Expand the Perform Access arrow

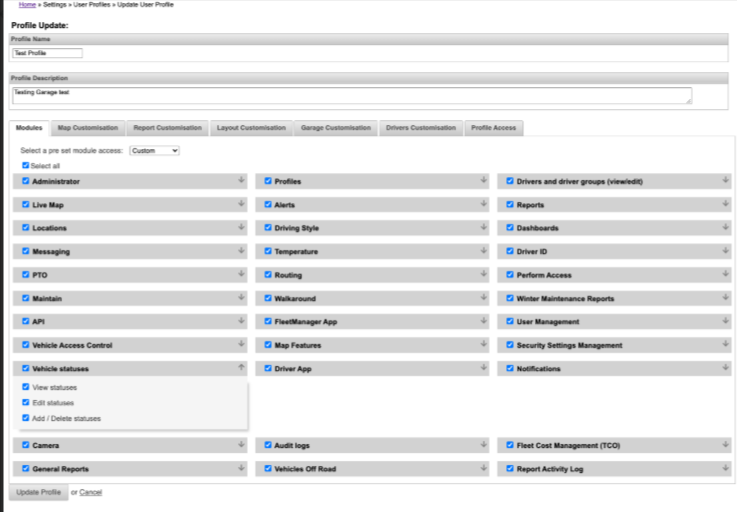(x=725, y=274)
